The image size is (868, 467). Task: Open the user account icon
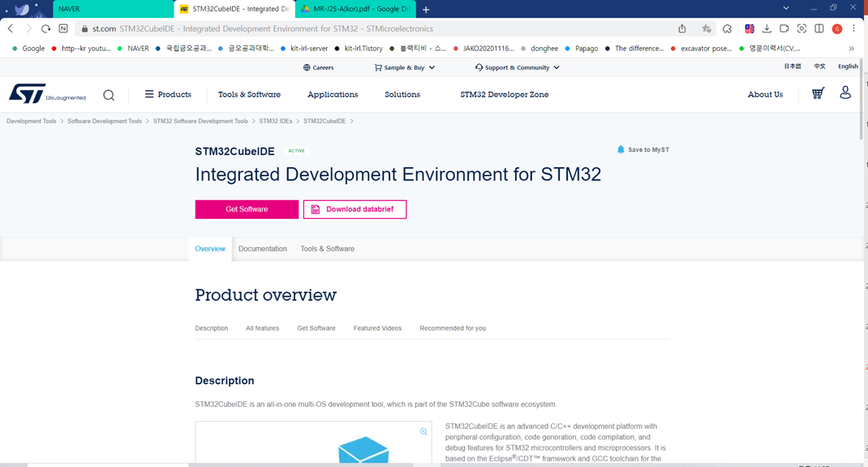click(845, 92)
